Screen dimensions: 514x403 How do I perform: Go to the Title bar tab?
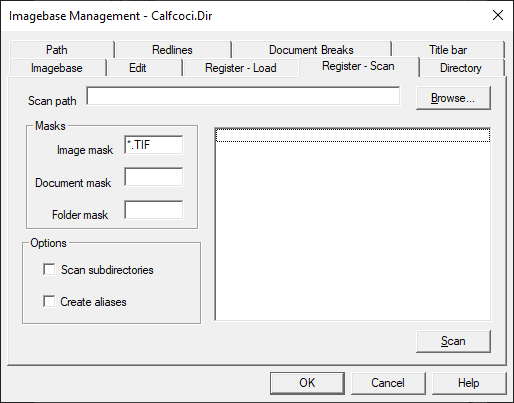[448, 50]
